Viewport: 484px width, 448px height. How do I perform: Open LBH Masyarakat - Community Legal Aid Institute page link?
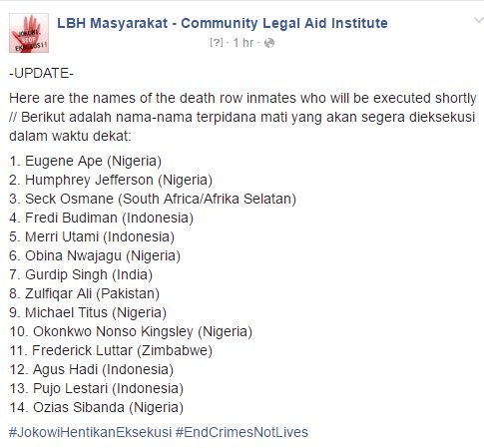[223, 23]
